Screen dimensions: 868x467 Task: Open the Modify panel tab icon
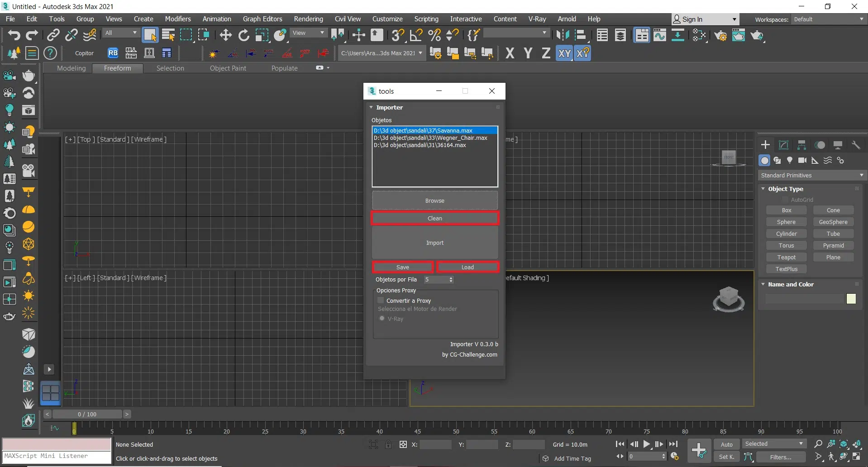point(783,145)
